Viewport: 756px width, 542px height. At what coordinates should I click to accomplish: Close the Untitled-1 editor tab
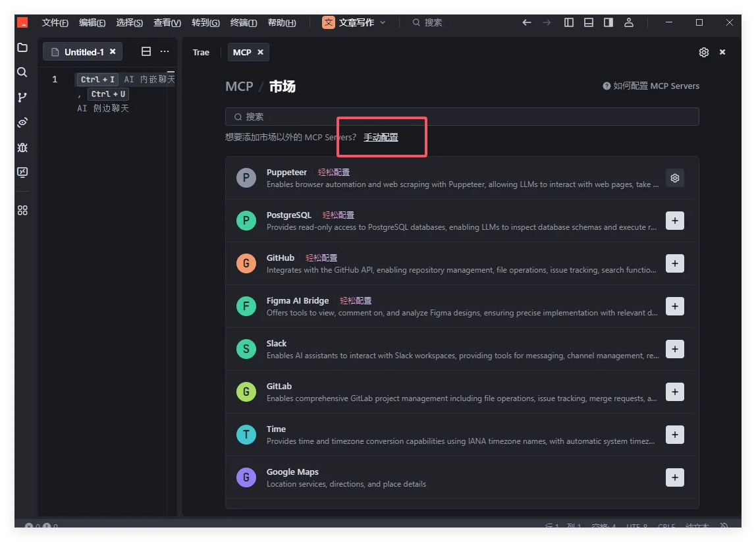(x=113, y=51)
